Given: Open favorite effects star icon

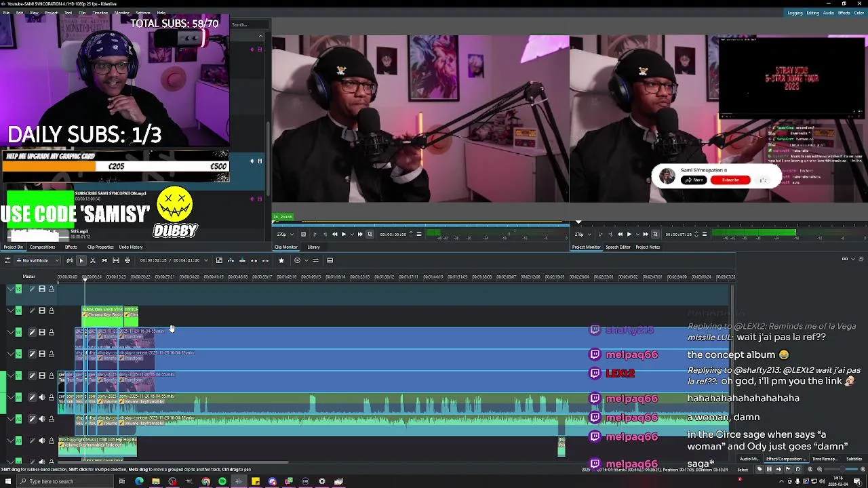Looking at the screenshot, I should tap(281, 260).
